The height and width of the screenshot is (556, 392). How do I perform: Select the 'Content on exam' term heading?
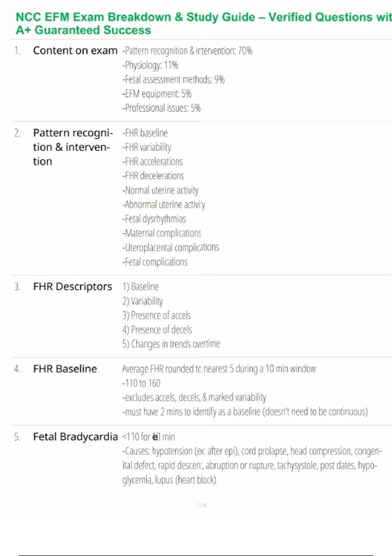point(75,51)
